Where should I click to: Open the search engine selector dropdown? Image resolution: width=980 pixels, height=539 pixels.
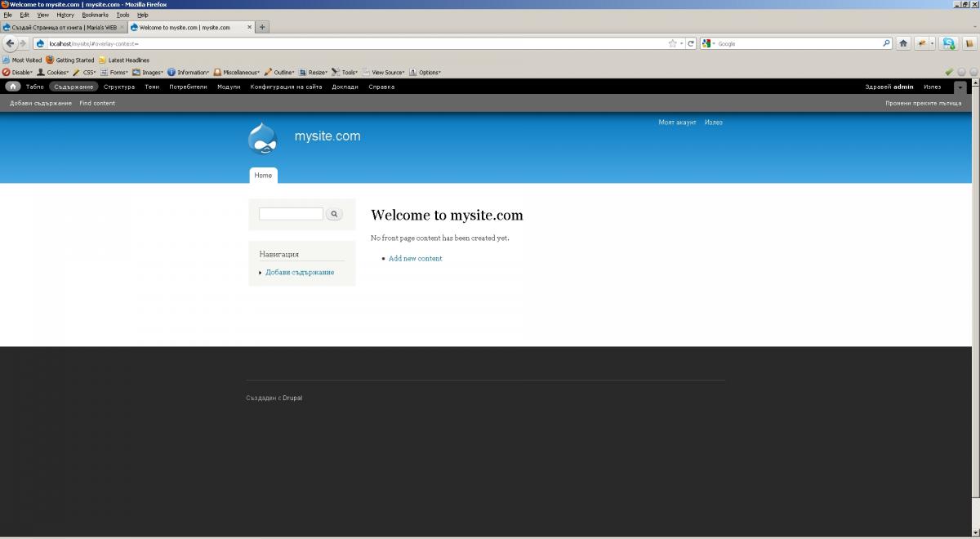pos(709,43)
